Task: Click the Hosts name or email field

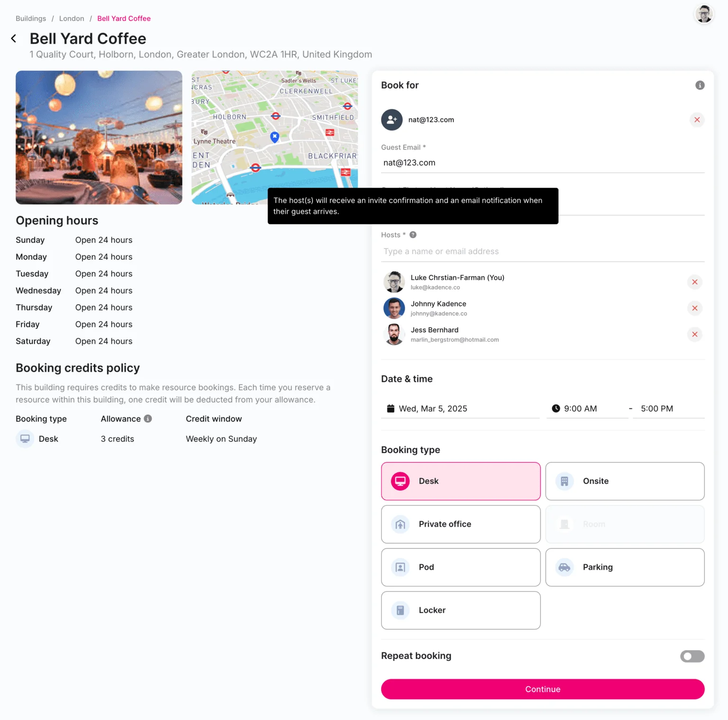Action: [543, 252]
